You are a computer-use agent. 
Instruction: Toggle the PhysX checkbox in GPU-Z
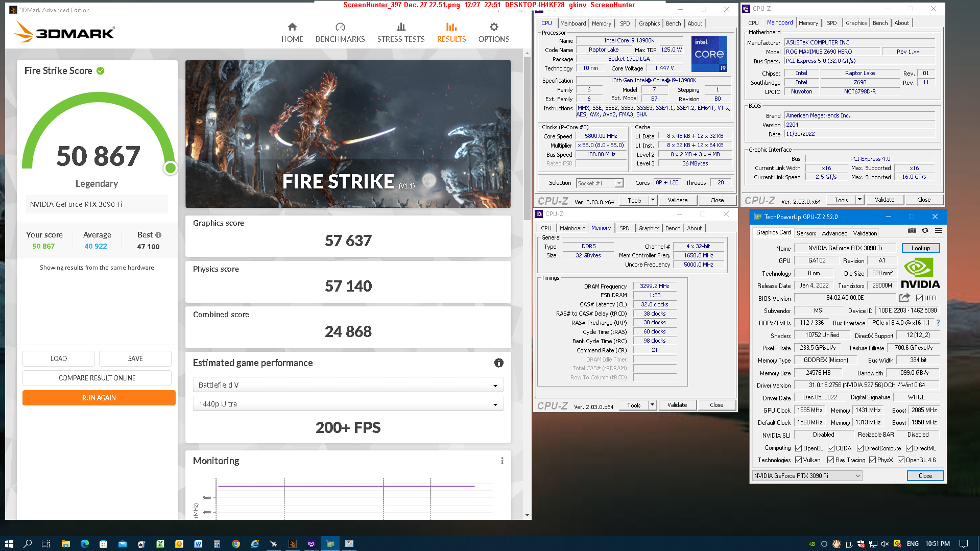[872, 460]
